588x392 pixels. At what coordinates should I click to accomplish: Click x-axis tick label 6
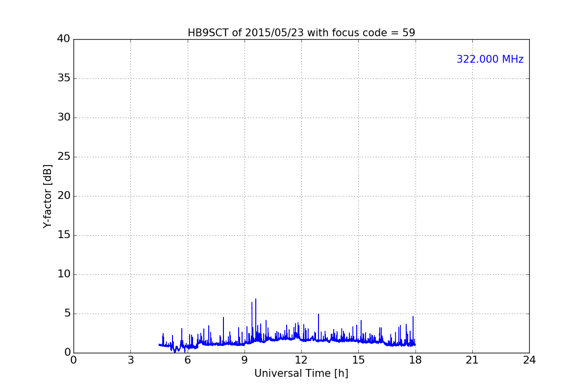[187, 360]
